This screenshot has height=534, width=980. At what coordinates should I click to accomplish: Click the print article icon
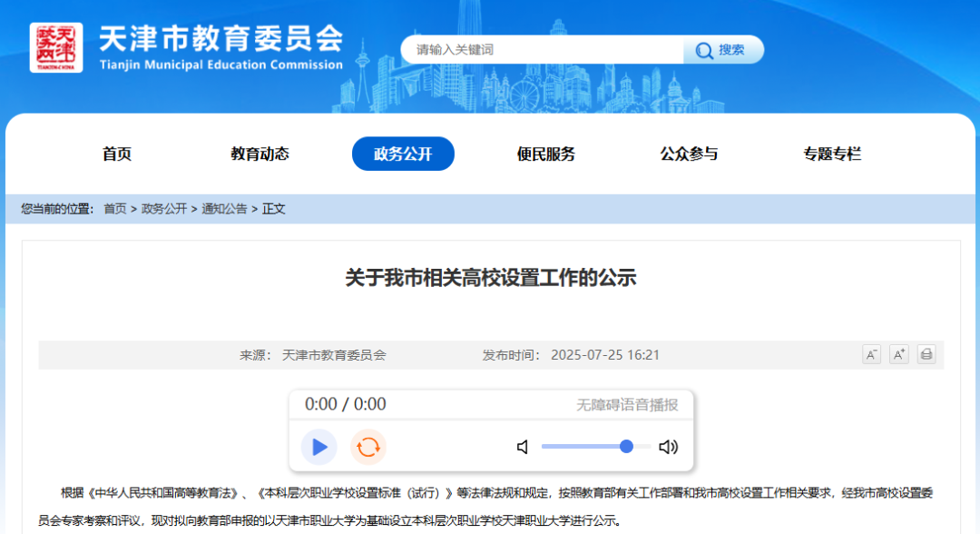coord(926,354)
